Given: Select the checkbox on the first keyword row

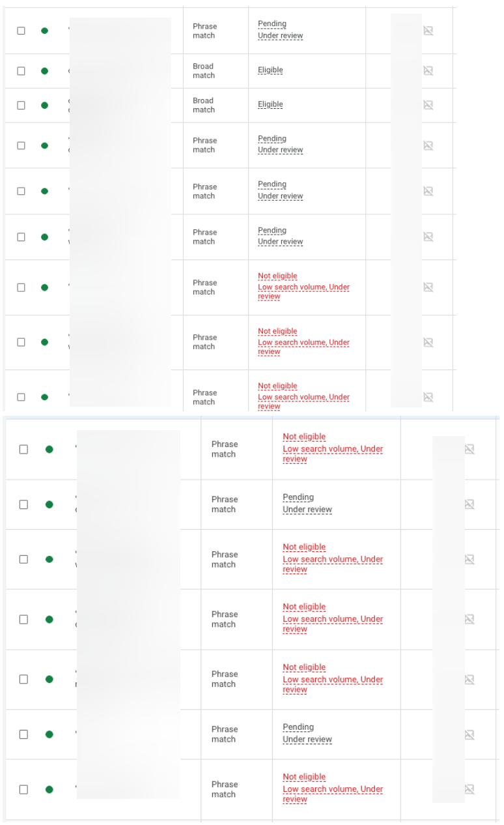Looking at the screenshot, I should [x=21, y=31].
